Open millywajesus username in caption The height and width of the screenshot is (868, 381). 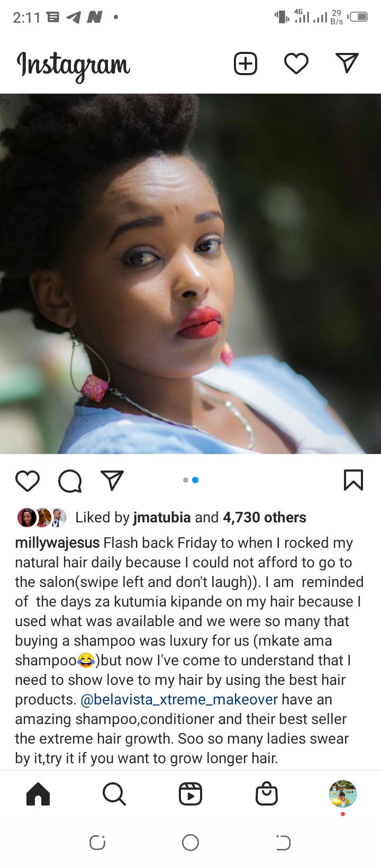57,543
